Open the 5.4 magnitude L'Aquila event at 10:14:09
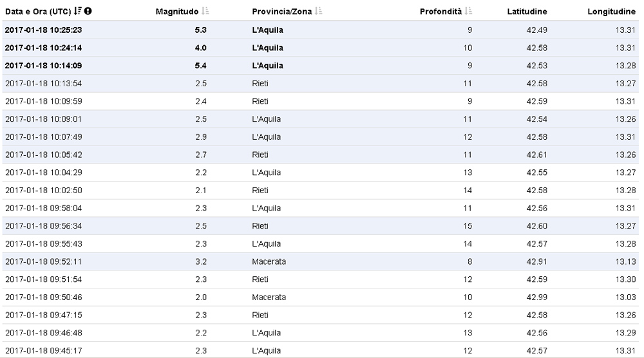This screenshot has height=358, width=644. tap(320, 66)
